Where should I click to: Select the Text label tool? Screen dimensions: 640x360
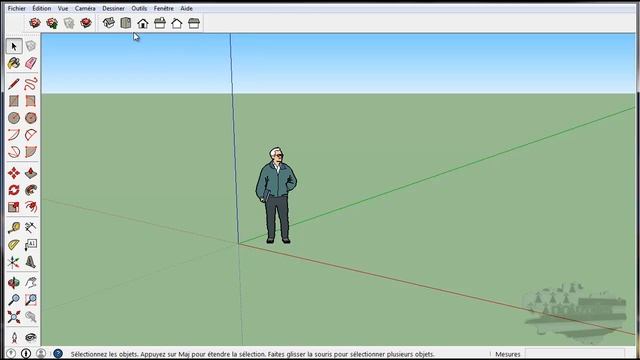coord(31,245)
